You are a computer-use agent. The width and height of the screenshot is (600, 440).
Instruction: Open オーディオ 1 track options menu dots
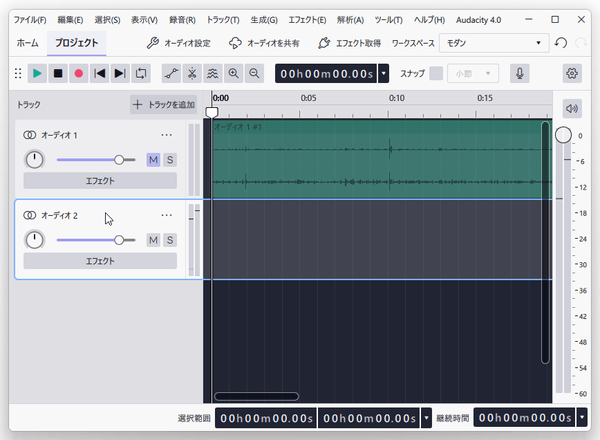(166, 135)
